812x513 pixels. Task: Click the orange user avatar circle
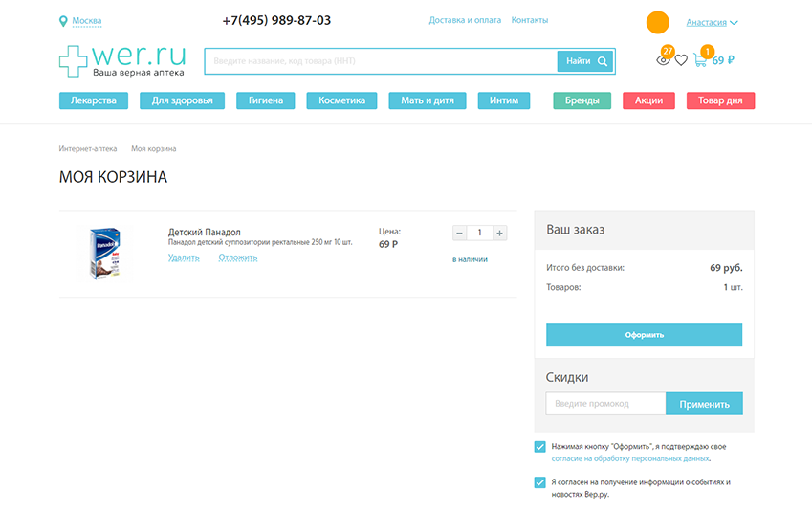pyautogui.click(x=658, y=22)
